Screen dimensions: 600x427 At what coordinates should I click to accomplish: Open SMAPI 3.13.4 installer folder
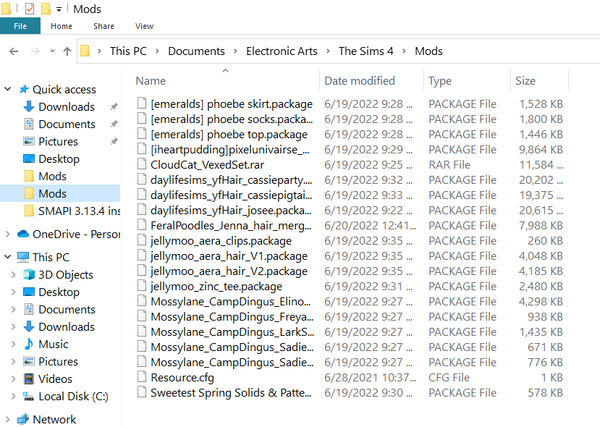79,211
